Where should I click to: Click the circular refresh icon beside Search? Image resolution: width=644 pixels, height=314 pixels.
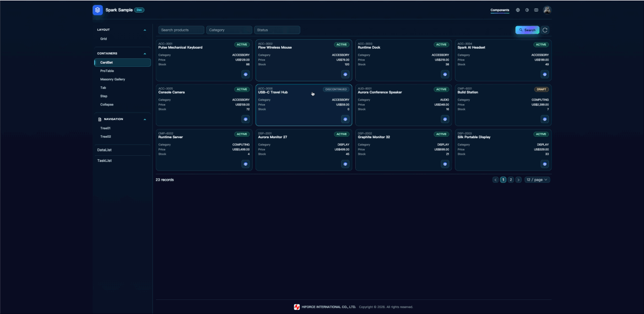point(545,30)
